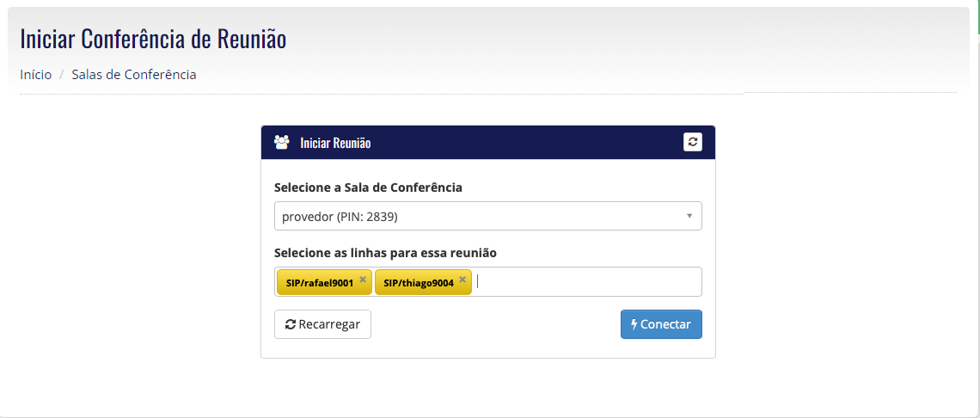The height and width of the screenshot is (418, 980).
Task: Click the refresh icon in Iniciar Reunião header
Action: [x=693, y=142]
